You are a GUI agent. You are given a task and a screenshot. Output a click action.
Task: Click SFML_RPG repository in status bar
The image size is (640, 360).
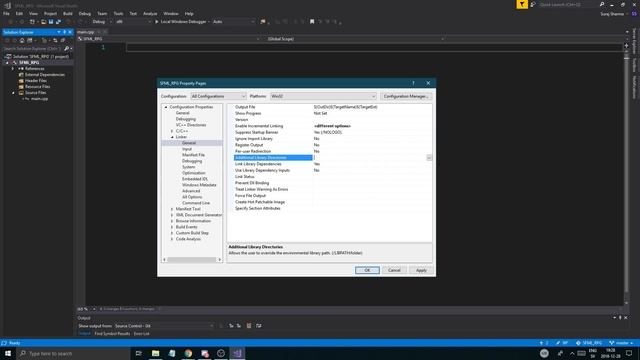[589, 343]
